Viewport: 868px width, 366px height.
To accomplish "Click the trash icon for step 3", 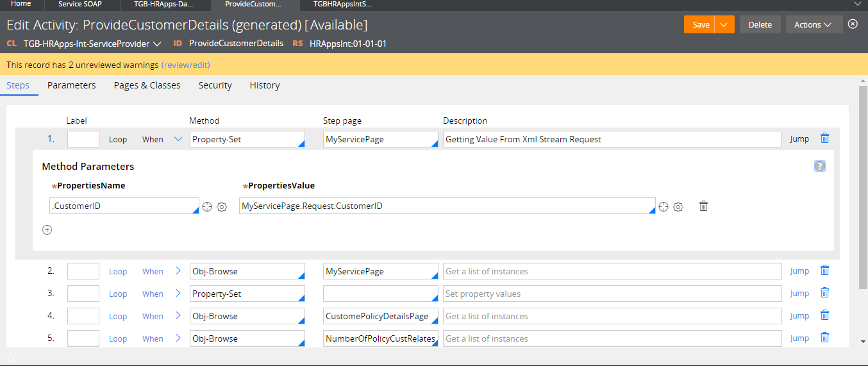I will point(825,293).
